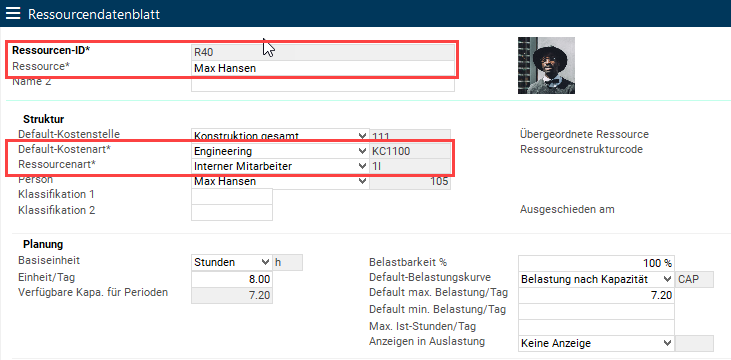The height and width of the screenshot is (360, 731).
Task: Click the Belastbarkeit % field showing 100 %
Action: coord(596,263)
